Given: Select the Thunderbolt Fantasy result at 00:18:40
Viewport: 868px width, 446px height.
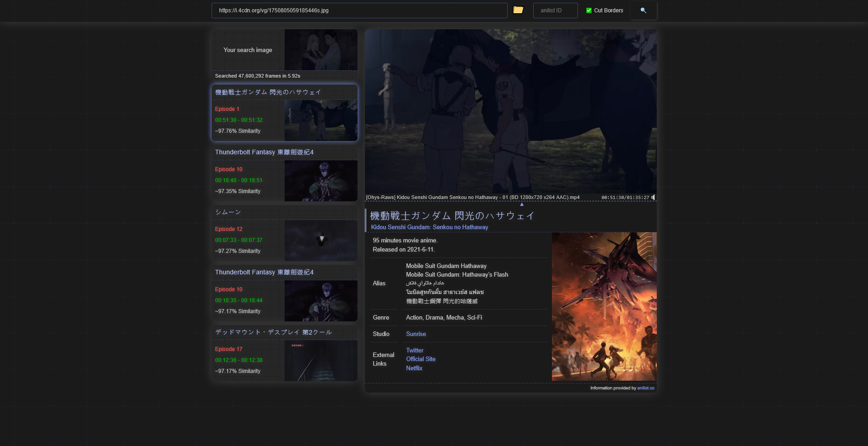Looking at the screenshot, I should coord(285,173).
